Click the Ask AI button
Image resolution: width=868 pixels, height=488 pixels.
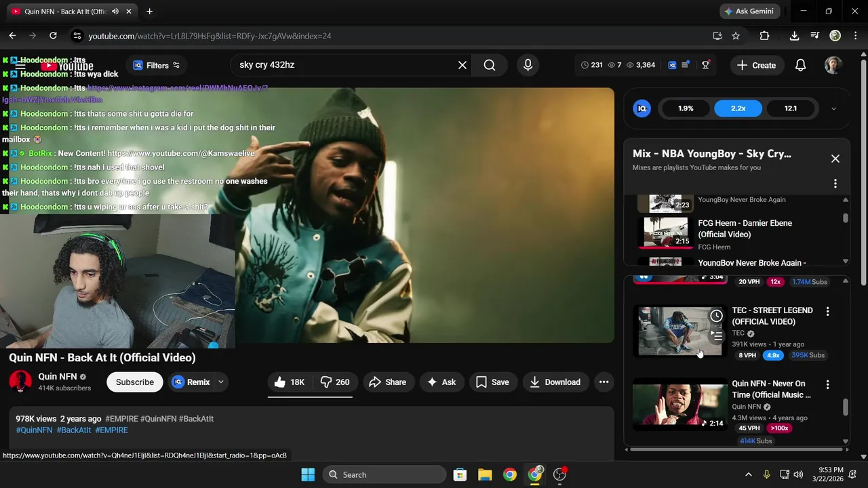[441, 382]
